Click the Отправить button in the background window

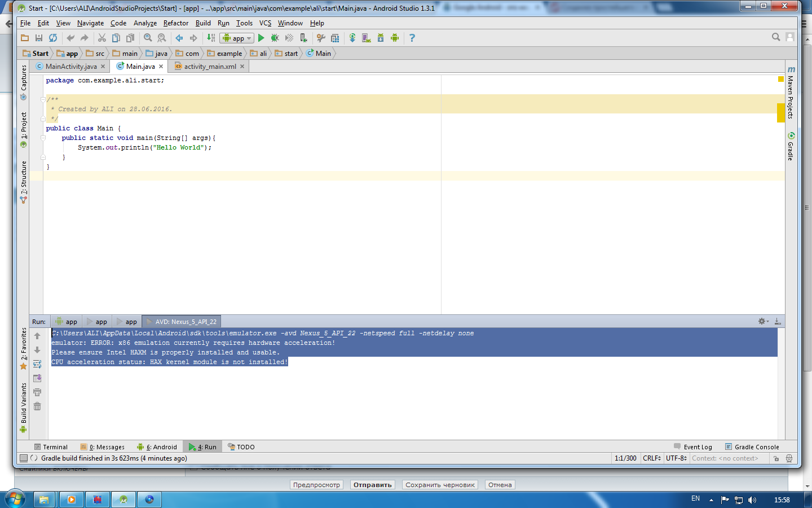click(372, 485)
